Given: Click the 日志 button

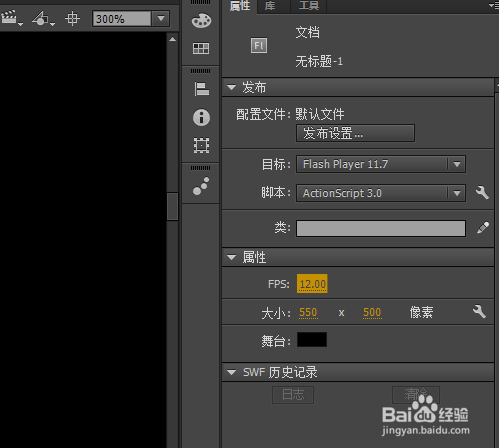Looking at the screenshot, I should coord(293,395).
